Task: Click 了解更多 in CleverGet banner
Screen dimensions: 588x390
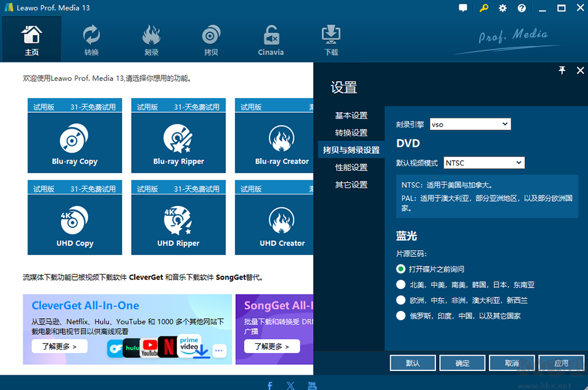Action: [59, 346]
